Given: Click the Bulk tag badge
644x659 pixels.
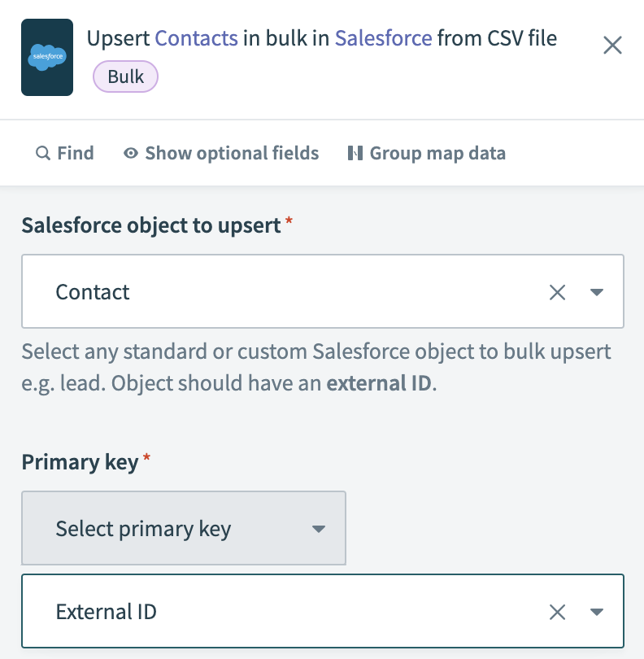Looking at the screenshot, I should 125,76.
